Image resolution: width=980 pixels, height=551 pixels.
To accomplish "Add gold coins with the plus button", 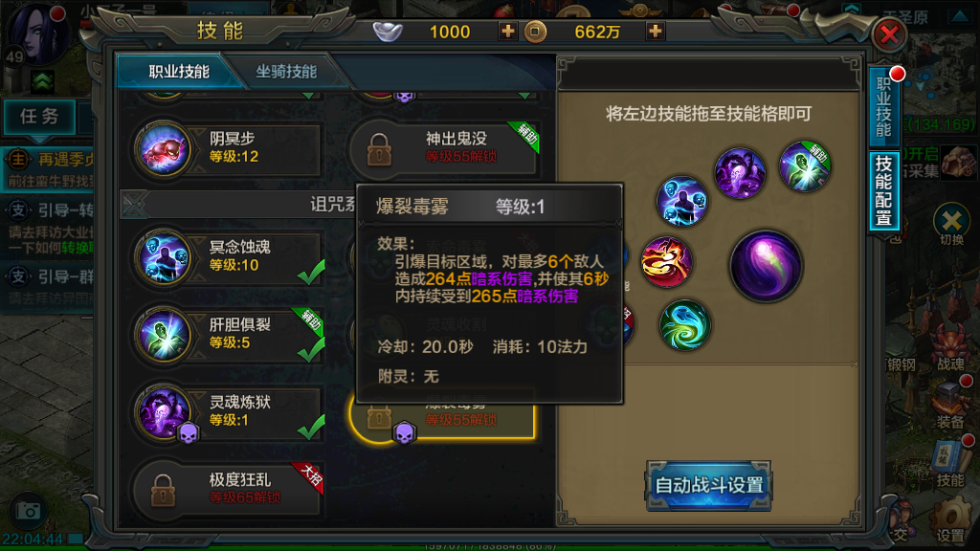I will coord(655,31).
